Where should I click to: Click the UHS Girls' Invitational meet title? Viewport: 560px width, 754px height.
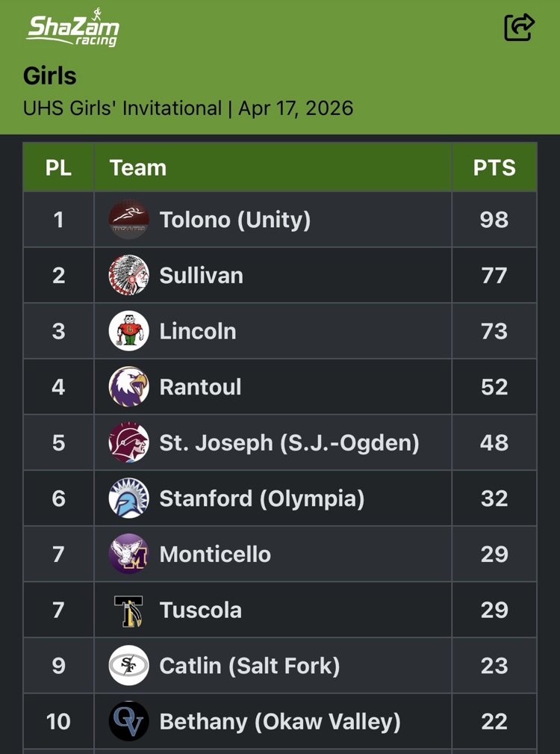122,108
